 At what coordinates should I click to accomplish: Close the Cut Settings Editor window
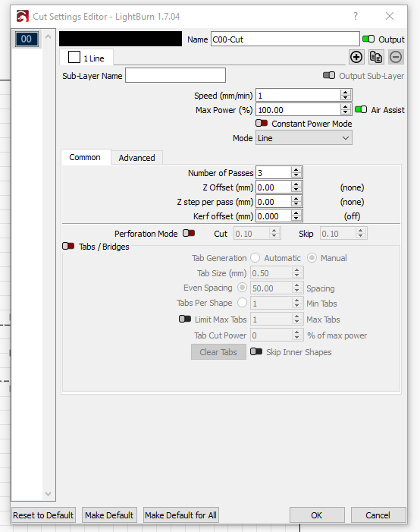[x=390, y=16]
